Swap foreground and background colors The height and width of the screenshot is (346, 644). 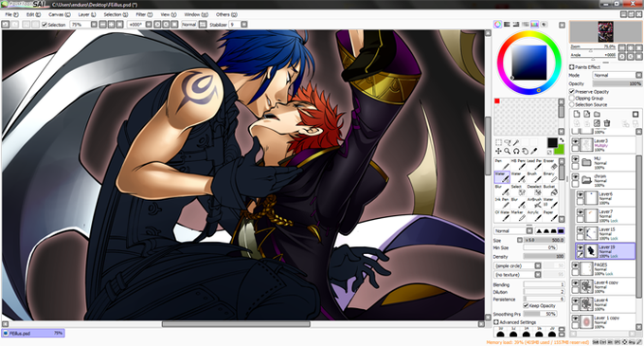[x=561, y=140]
